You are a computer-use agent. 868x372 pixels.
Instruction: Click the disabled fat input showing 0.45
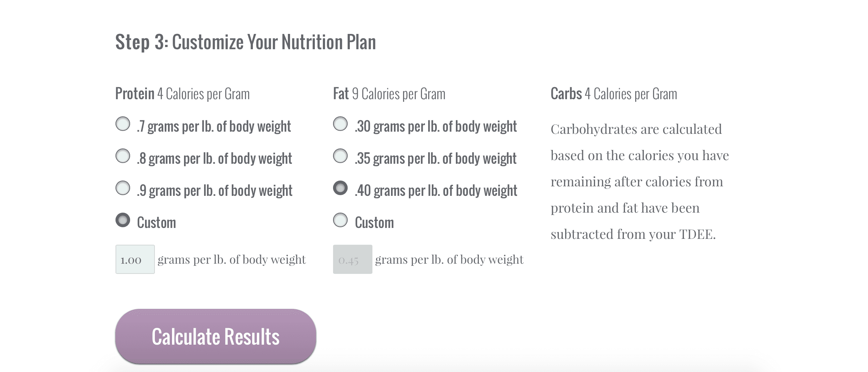click(353, 259)
